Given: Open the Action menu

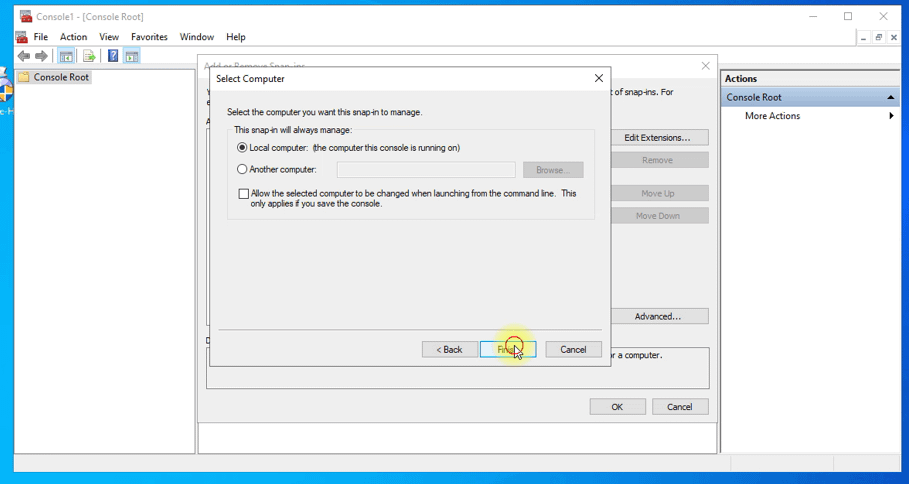Looking at the screenshot, I should tap(73, 37).
